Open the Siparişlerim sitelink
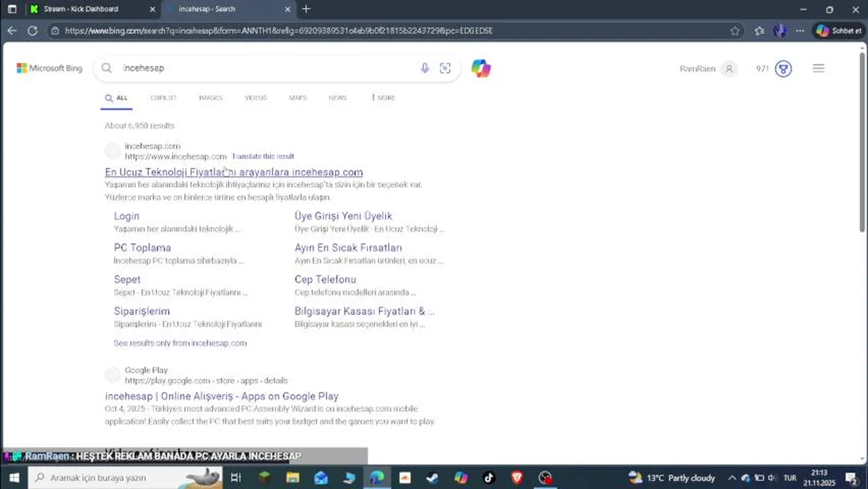868x489 pixels. pyautogui.click(x=141, y=311)
